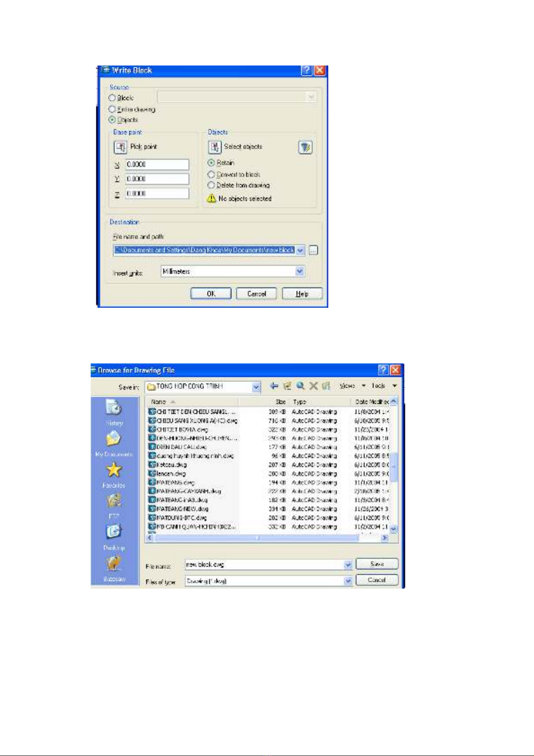Screen dimensions: 534x756
Task: Click the back arrow in browse dialog
Action: click(x=274, y=386)
